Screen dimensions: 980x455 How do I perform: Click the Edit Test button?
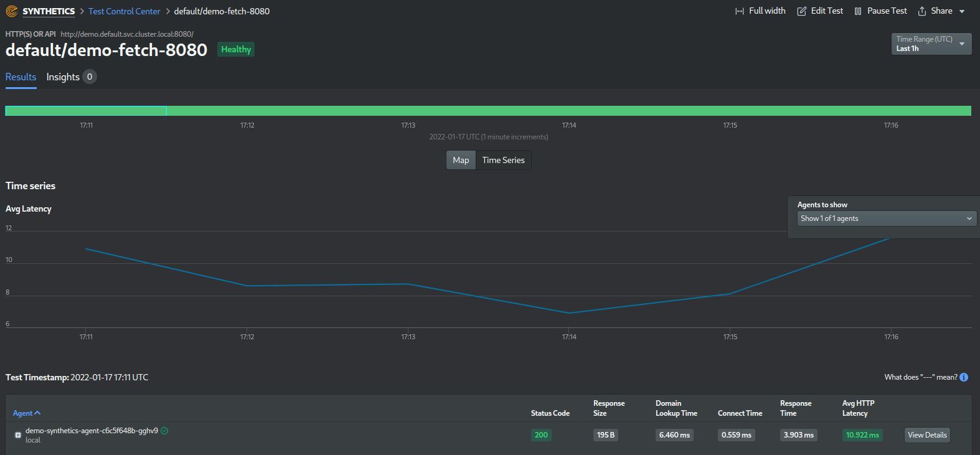tap(820, 11)
